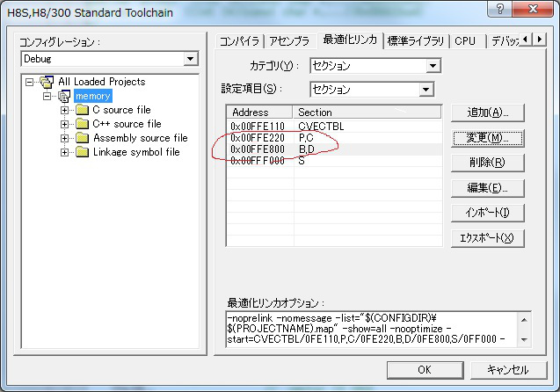Select Assembly source file label

click(x=141, y=138)
